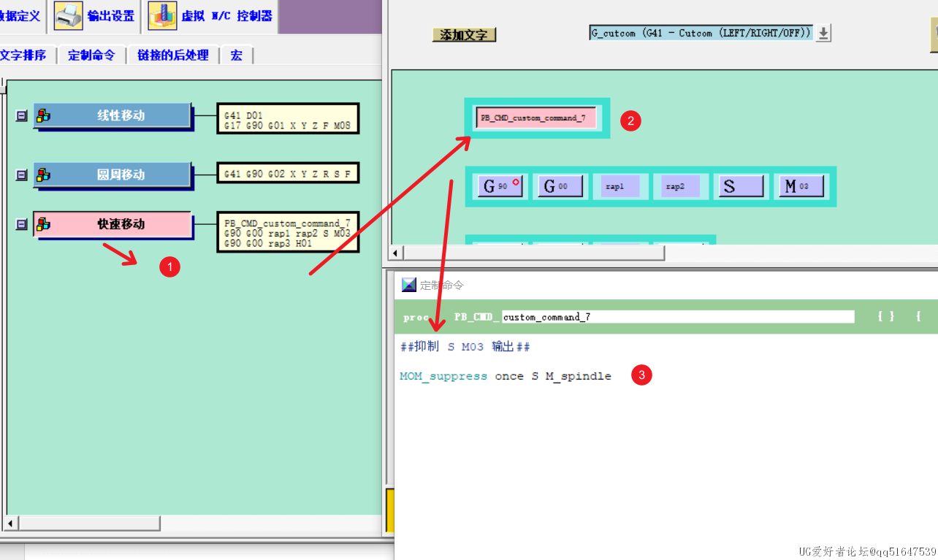
Task: Click the 圆周移动 event icon
Action: (x=44, y=174)
